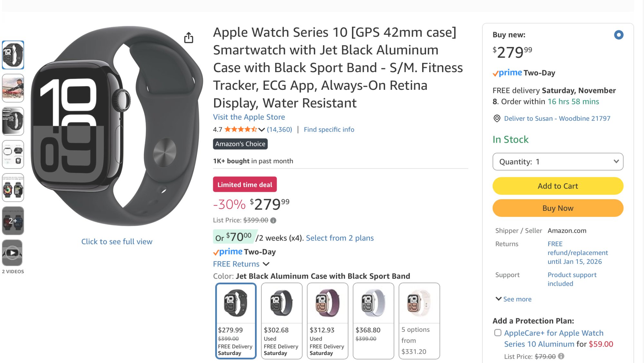Click the List Price info icon

click(273, 220)
